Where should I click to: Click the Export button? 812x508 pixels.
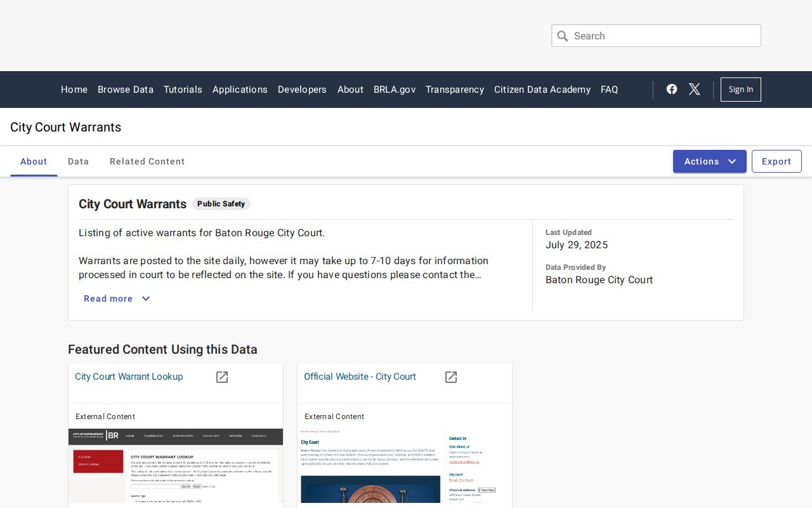pyautogui.click(x=776, y=161)
